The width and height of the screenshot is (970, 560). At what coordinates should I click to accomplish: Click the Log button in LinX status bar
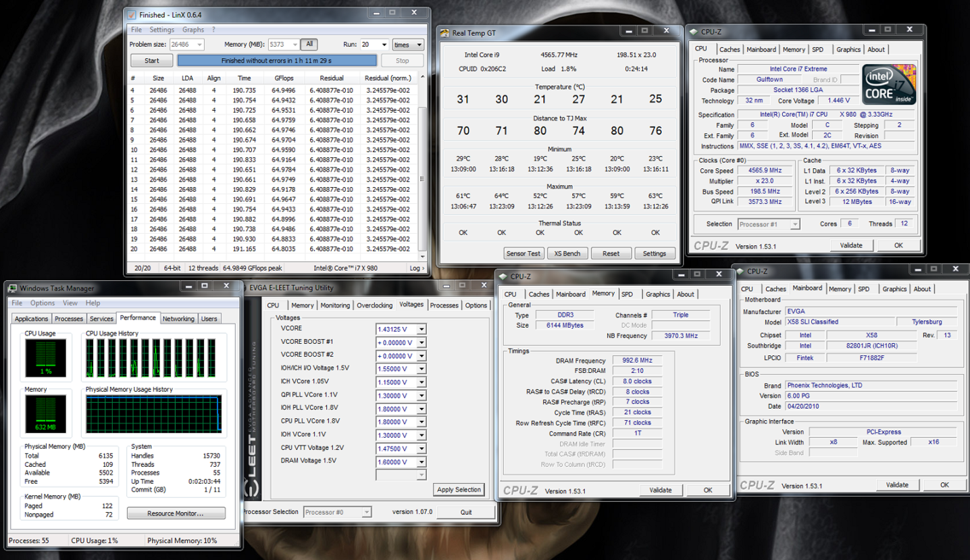pyautogui.click(x=417, y=268)
